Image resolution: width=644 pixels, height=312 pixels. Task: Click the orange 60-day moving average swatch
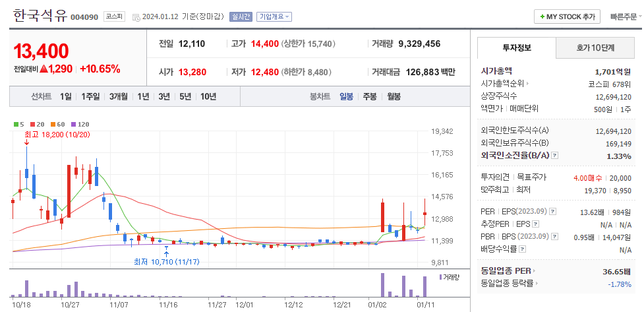point(53,124)
